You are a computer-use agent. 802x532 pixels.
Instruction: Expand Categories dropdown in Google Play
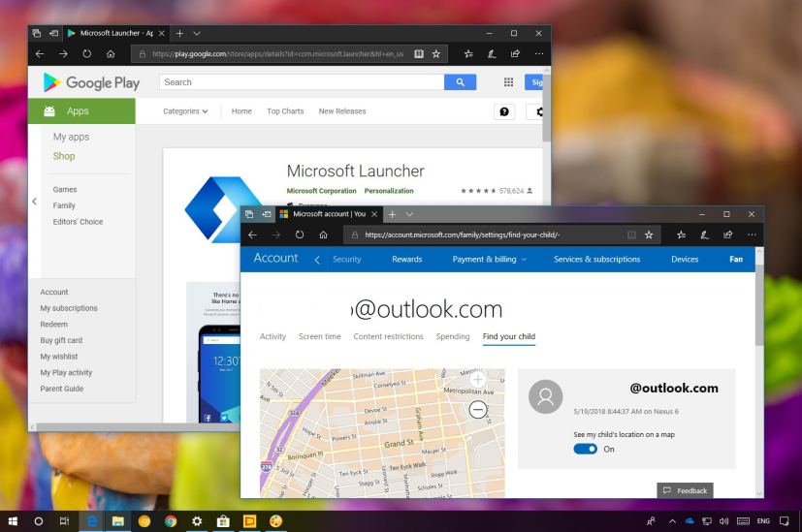tap(185, 111)
